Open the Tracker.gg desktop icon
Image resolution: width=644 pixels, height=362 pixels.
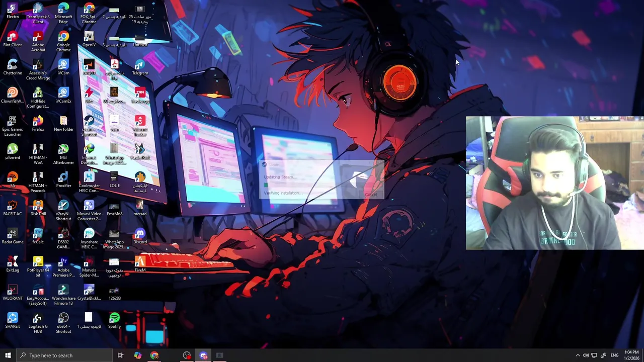click(x=140, y=96)
